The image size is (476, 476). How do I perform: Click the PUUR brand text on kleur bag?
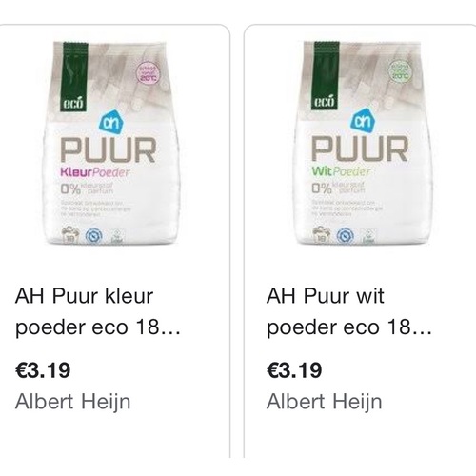[x=109, y=150]
